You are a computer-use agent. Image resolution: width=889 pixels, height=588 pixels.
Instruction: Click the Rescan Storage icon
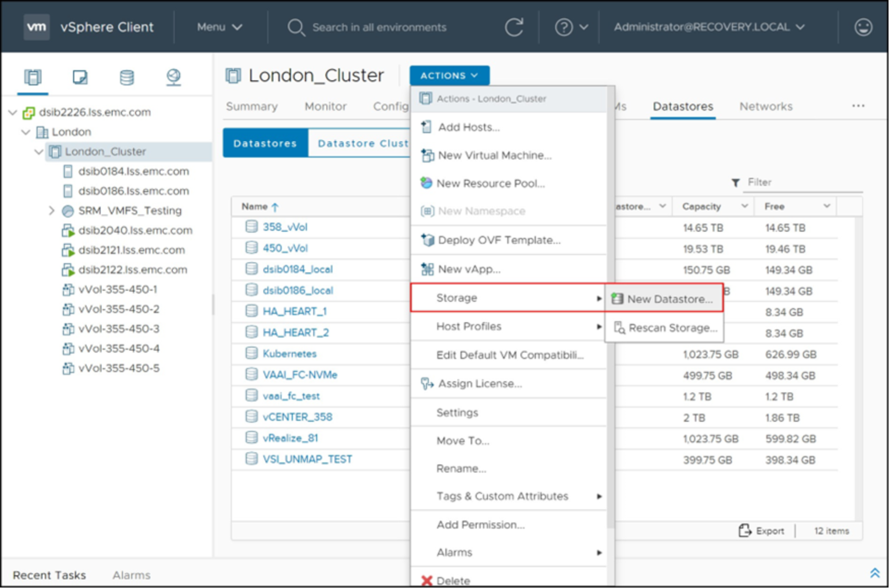pos(619,328)
